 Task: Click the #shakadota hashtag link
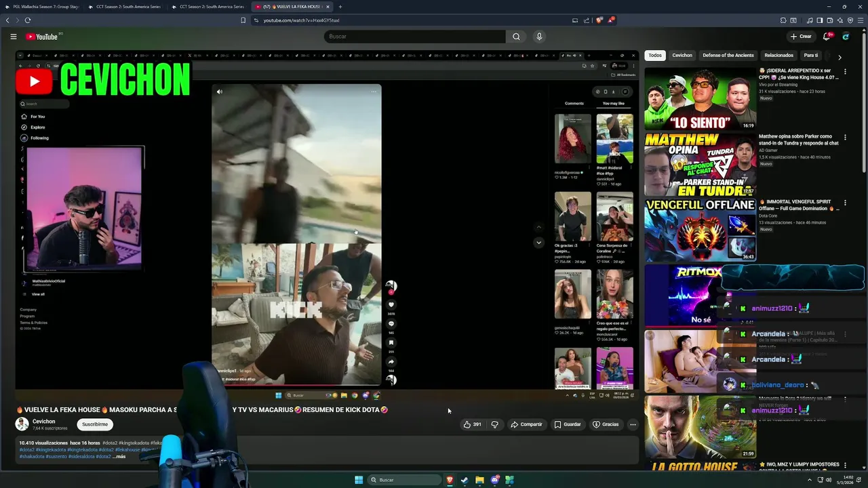31,457
